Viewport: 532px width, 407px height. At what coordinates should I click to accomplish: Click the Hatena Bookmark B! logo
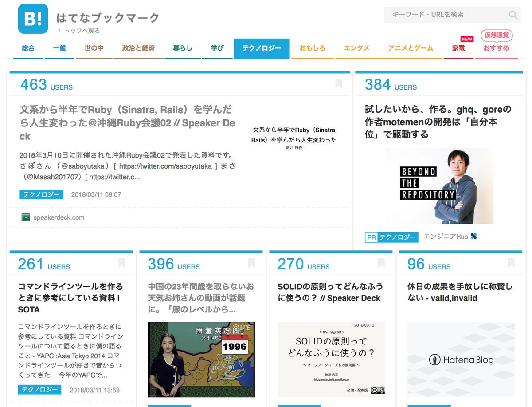click(33, 19)
